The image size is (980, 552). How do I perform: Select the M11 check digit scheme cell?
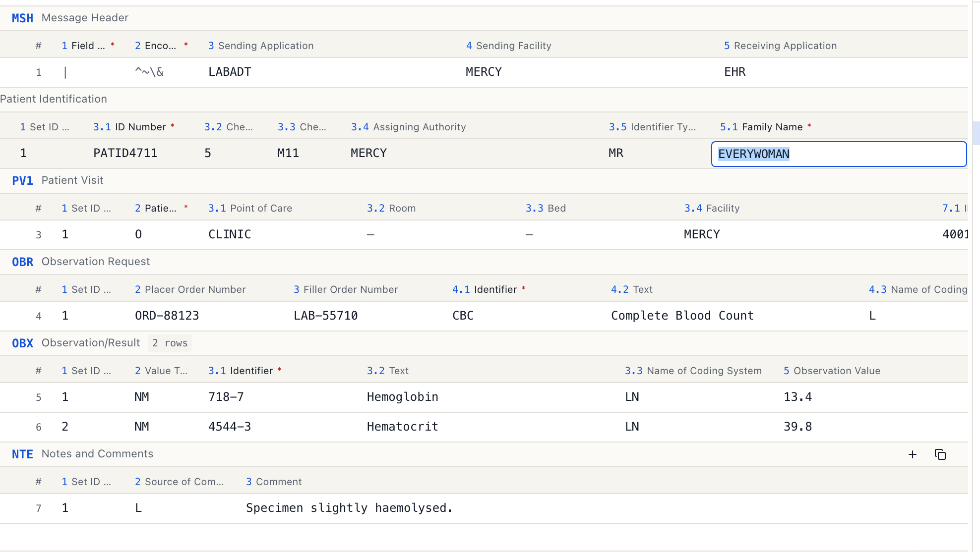coord(288,153)
